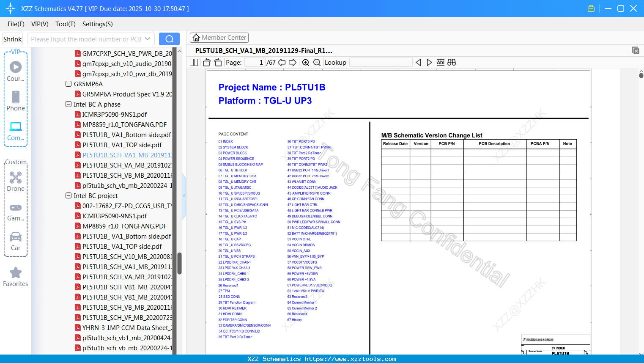Toggle the two-page split view icon
The height and width of the screenshot is (363, 644).
pyautogui.click(x=194, y=63)
